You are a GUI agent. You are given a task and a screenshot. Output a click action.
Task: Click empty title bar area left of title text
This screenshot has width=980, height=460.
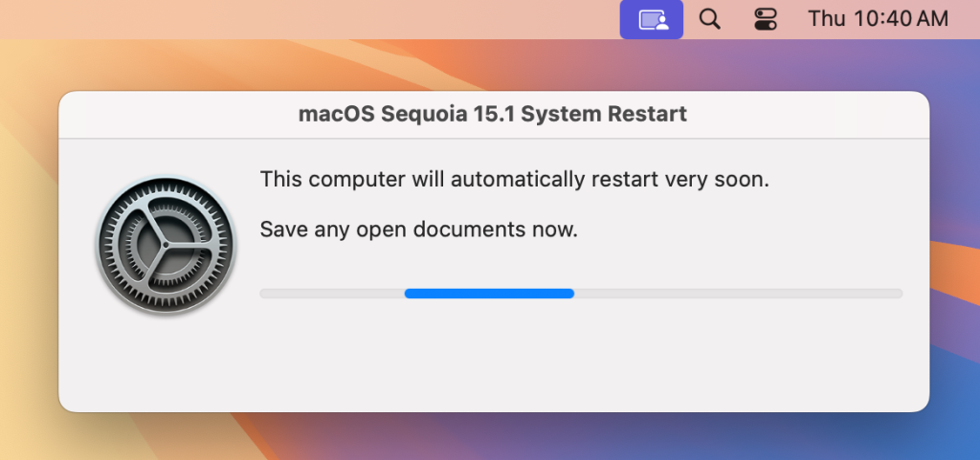172,115
